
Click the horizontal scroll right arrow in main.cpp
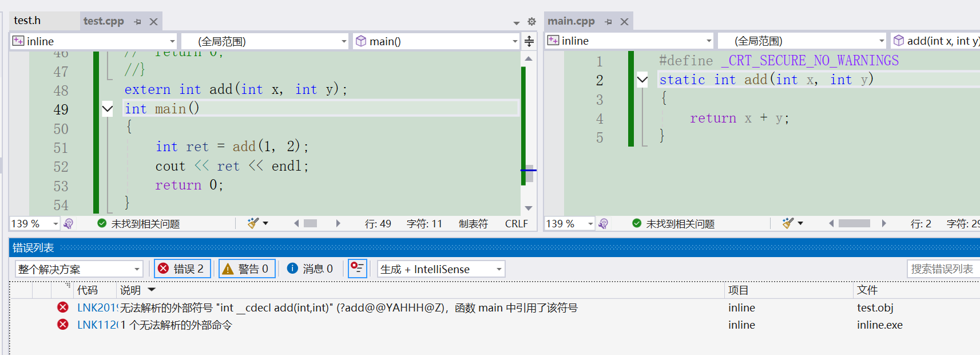[x=884, y=223]
